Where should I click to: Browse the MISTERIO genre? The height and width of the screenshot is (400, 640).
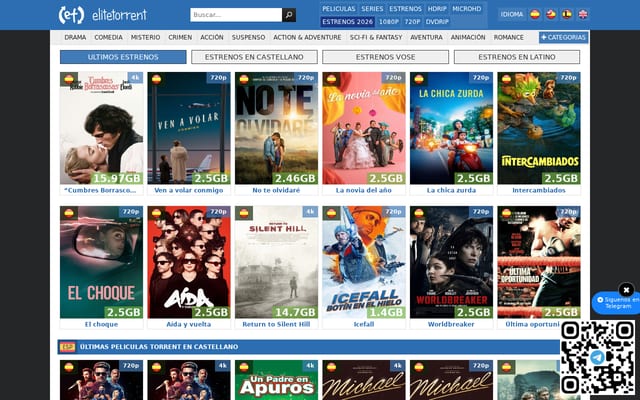click(145, 37)
